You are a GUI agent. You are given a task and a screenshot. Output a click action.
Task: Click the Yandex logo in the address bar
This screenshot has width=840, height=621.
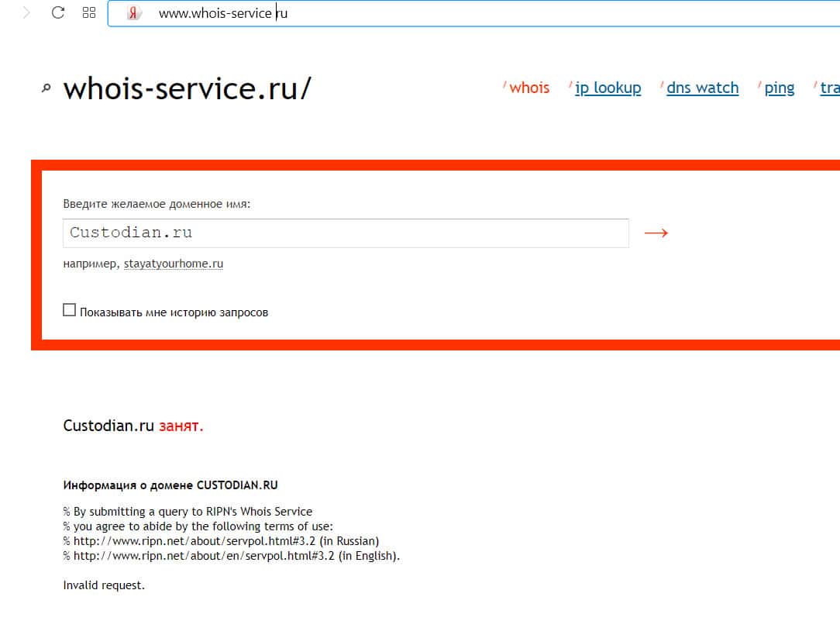coord(133,13)
